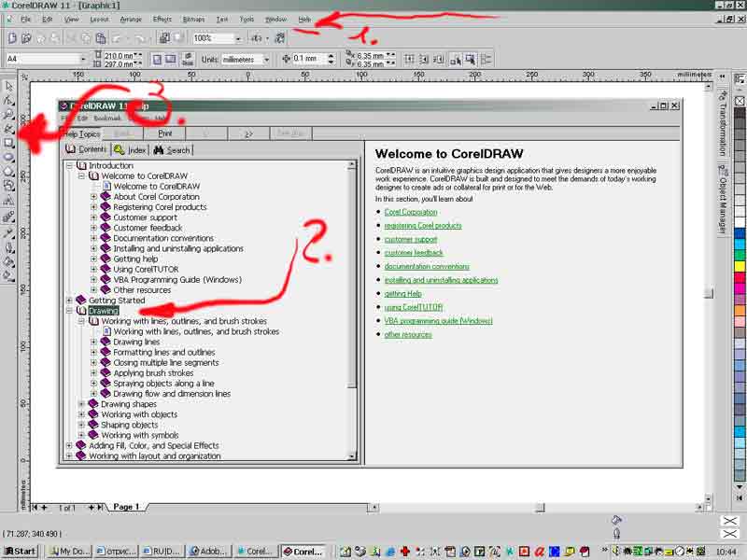Toggle Draw Complex Objects when moving button
Image resolution: width=747 pixels, height=560 pixels.
click(456, 60)
